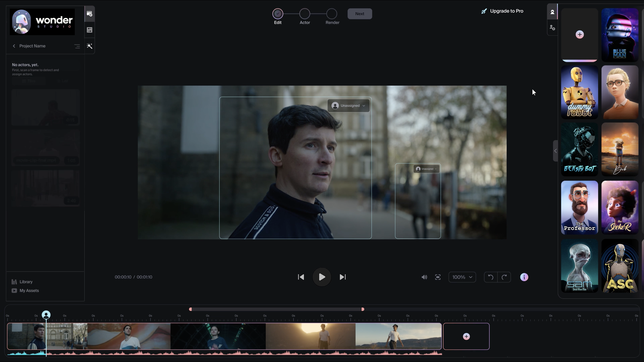This screenshot has height=362, width=644.
Task: Click the redo arrow icon
Action: pos(504,277)
